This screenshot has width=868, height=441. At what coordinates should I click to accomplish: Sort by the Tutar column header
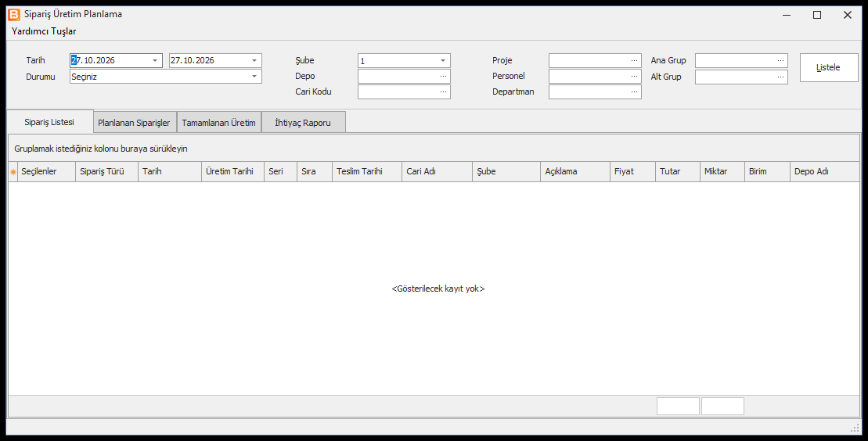click(x=678, y=171)
